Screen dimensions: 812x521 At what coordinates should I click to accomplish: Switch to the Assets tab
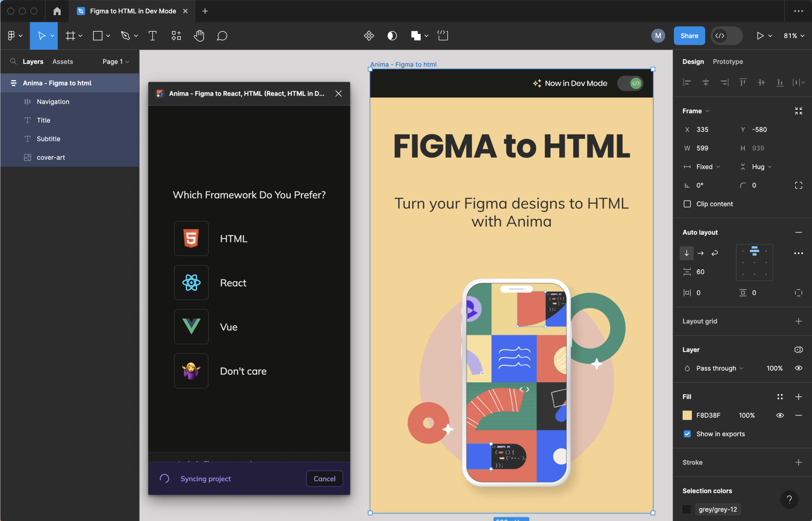coord(62,62)
